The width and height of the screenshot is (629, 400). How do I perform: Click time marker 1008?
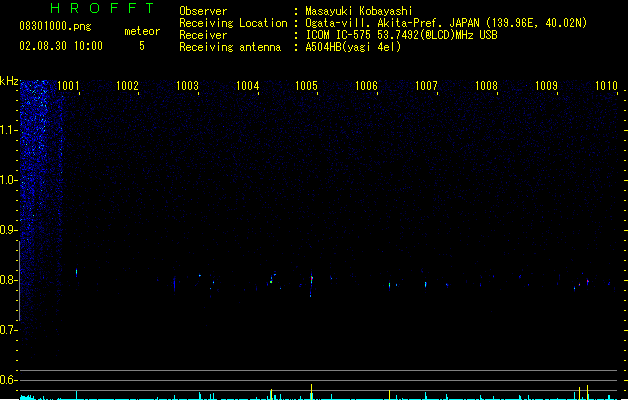tap(486, 86)
